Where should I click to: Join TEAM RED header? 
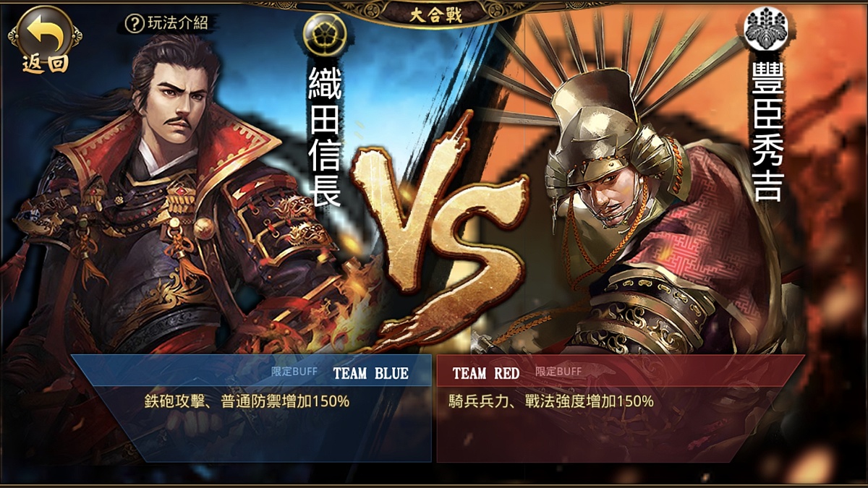coord(486,373)
